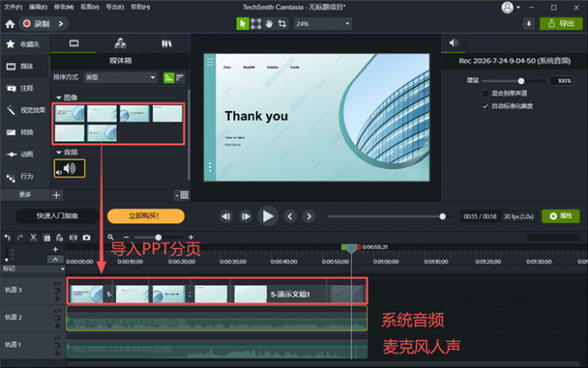
Task: Open audio properties speaker tab
Action: [454, 42]
